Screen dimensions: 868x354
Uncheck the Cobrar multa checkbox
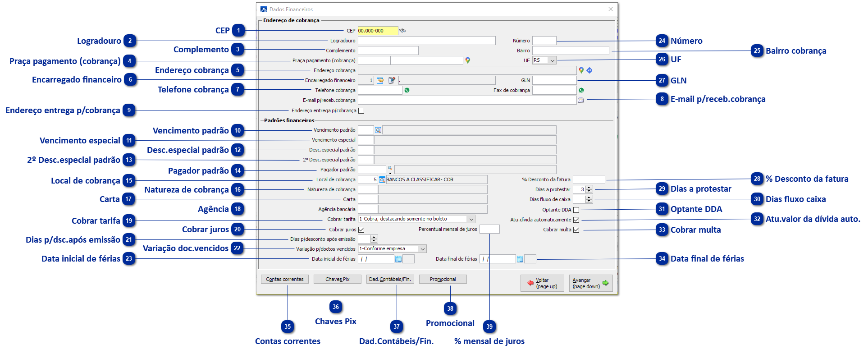(x=576, y=230)
